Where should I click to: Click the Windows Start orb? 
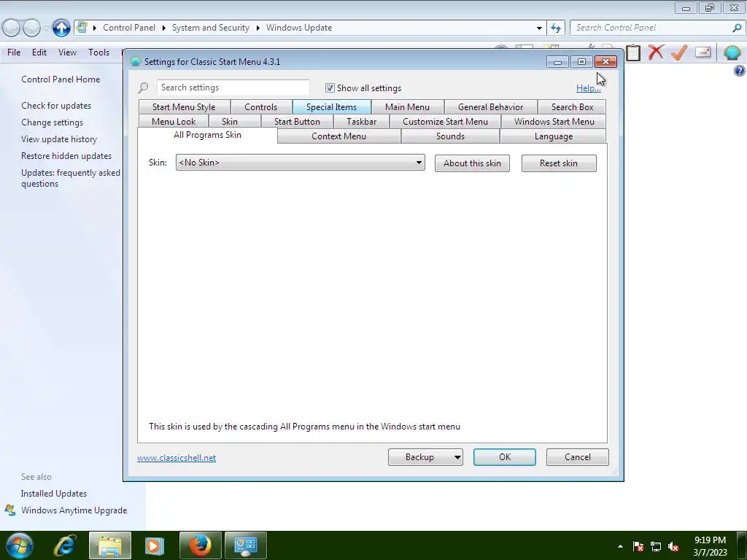[x=19, y=545]
